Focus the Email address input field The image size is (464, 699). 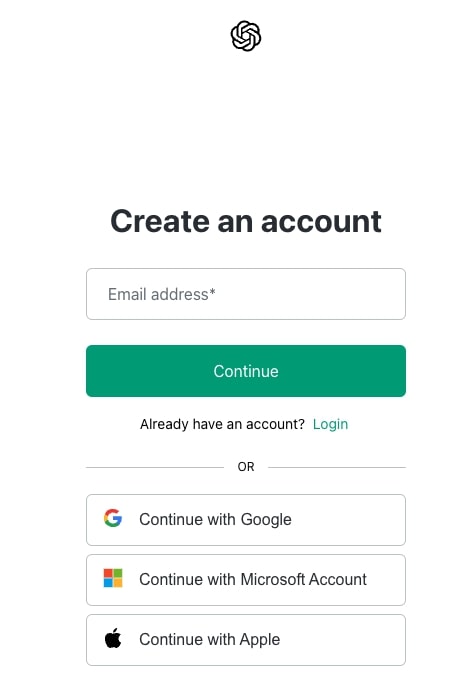[x=246, y=294]
